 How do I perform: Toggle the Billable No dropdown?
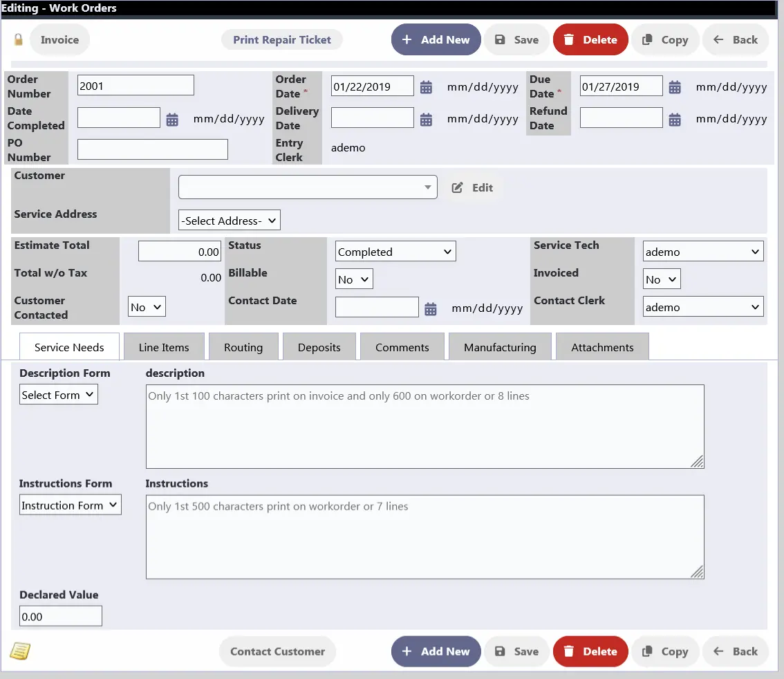(354, 279)
